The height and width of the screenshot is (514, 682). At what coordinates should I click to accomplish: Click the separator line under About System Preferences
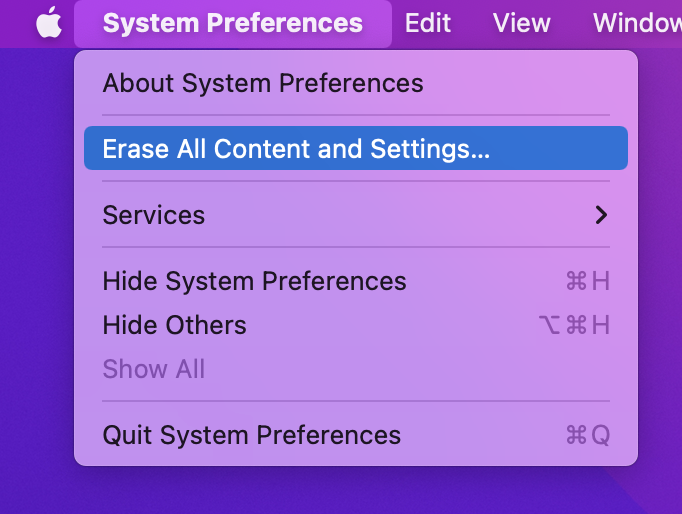[356, 115]
